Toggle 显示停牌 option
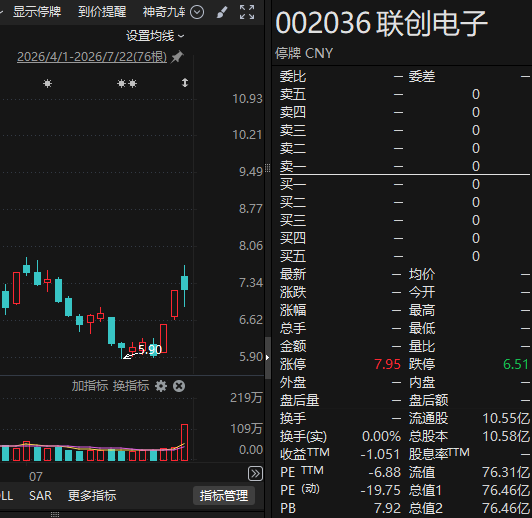 (x=37, y=12)
